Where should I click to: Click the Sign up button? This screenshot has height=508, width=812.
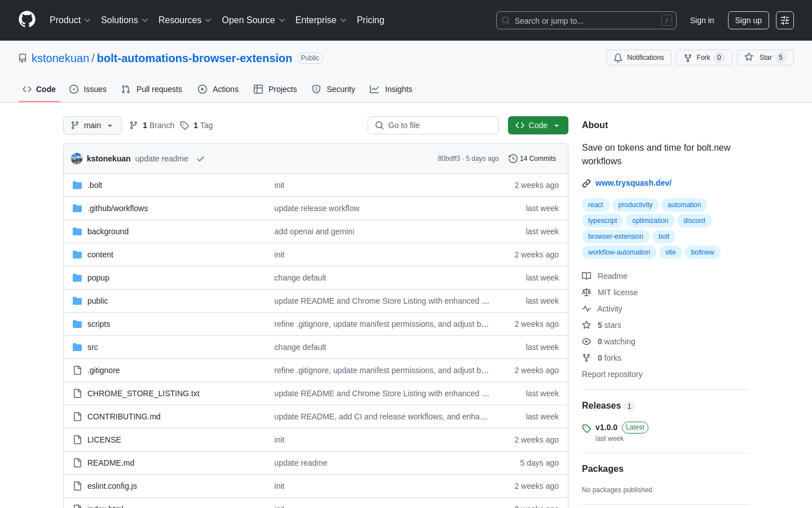[748, 20]
